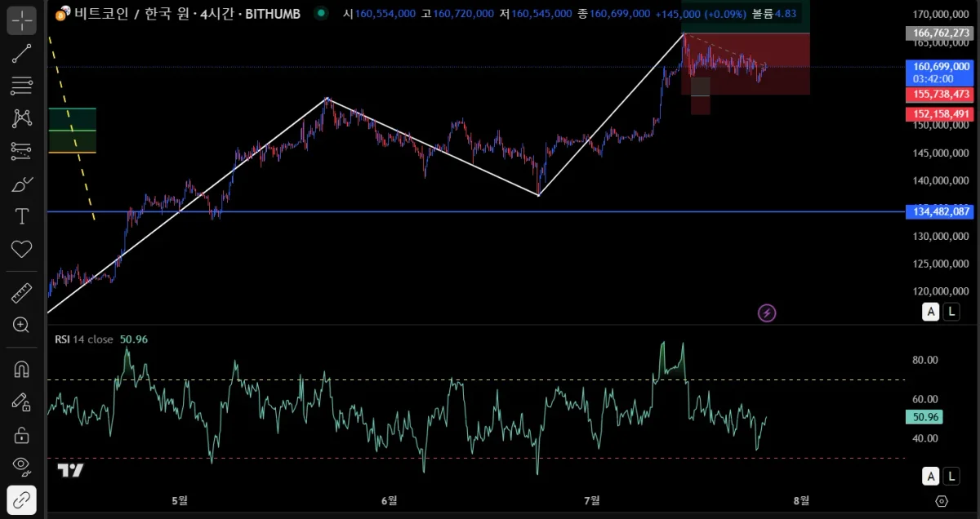Select the text annotation tool

(x=21, y=216)
